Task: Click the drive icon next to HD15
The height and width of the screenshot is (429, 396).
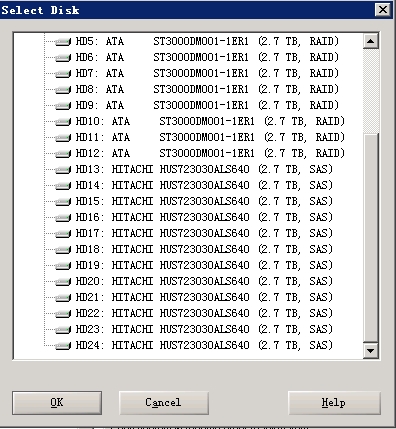Action: pyautogui.click(x=63, y=202)
